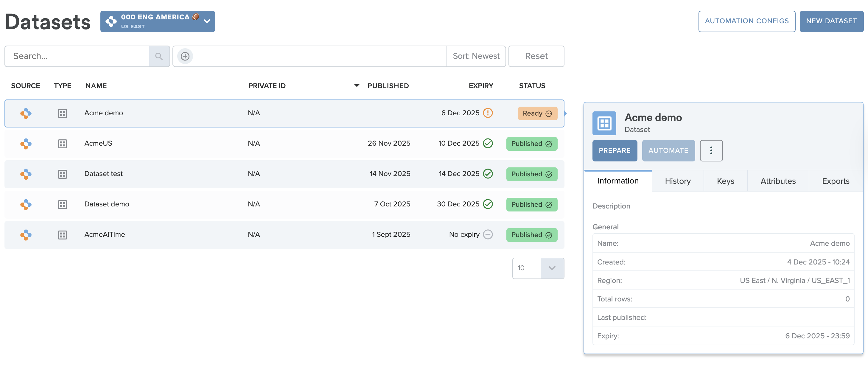Click the dataset type icon for AcmeUS

point(62,144)
